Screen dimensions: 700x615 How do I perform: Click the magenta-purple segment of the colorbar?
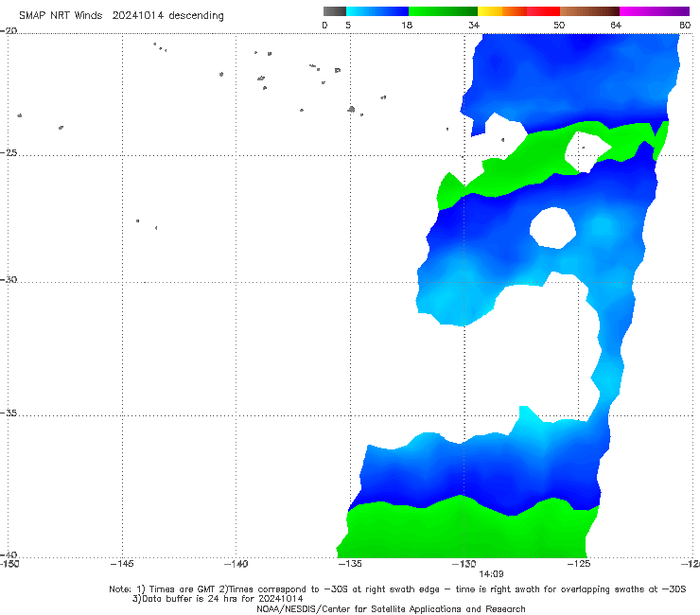click(655, 11)
